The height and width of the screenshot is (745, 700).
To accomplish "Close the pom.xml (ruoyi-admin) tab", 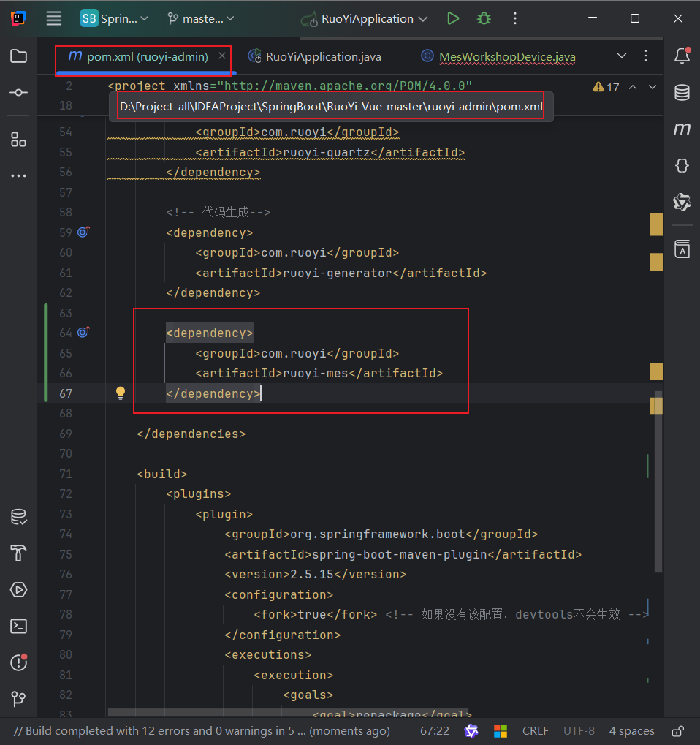I will point(222,56).
